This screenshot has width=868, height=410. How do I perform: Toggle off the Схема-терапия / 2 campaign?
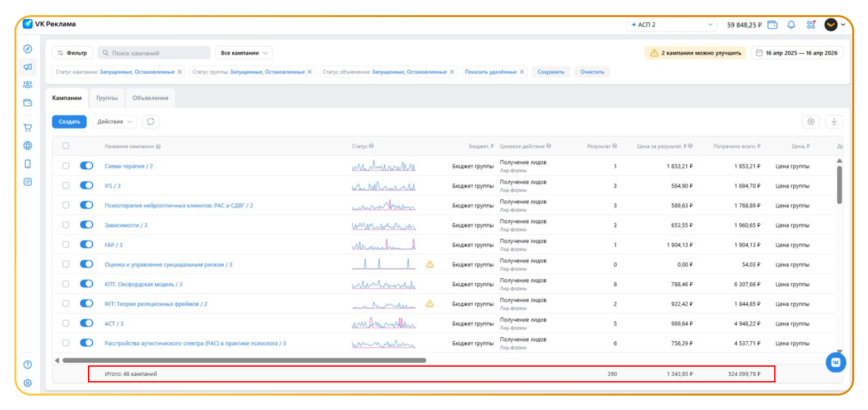(87, 166)
